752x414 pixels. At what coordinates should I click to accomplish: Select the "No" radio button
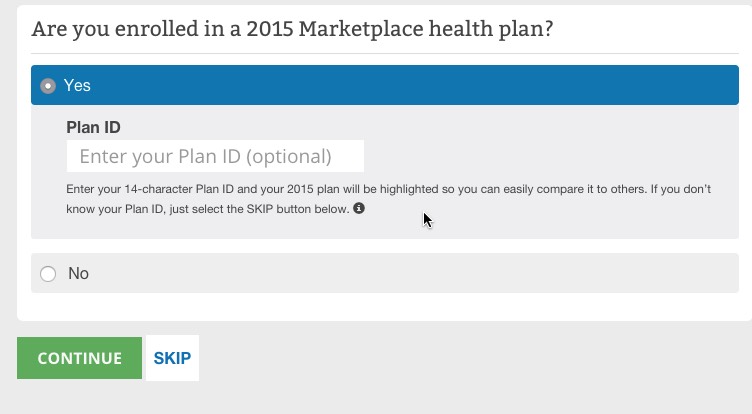click(47, 273)
